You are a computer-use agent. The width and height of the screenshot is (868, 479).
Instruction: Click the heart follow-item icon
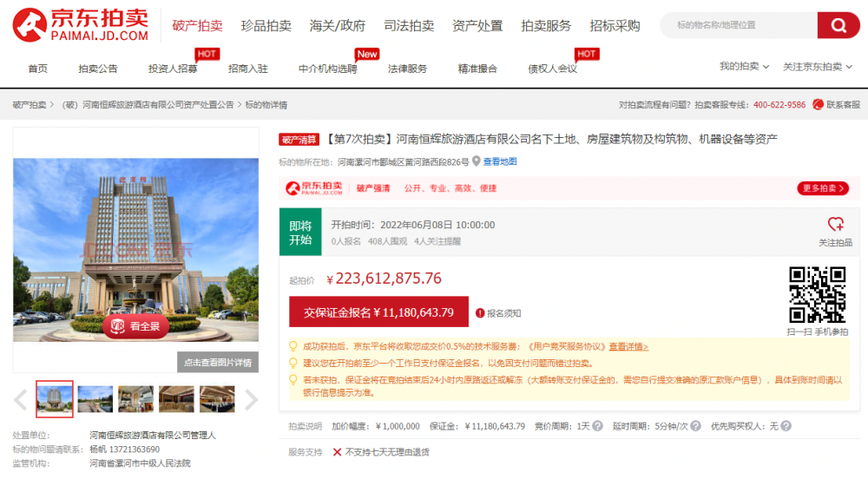point(836,224)
